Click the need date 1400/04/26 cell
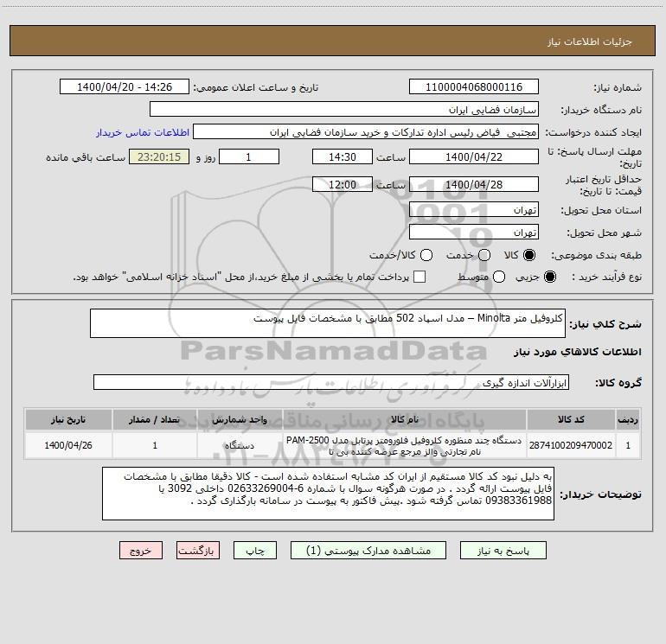666x644 pixels. click(68, 445)
